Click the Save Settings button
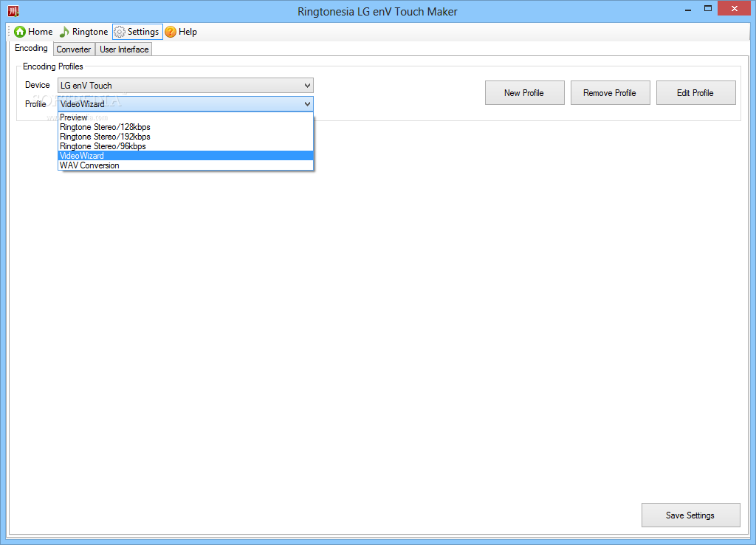This screenshot has height=545, width=756. (690, 515)
